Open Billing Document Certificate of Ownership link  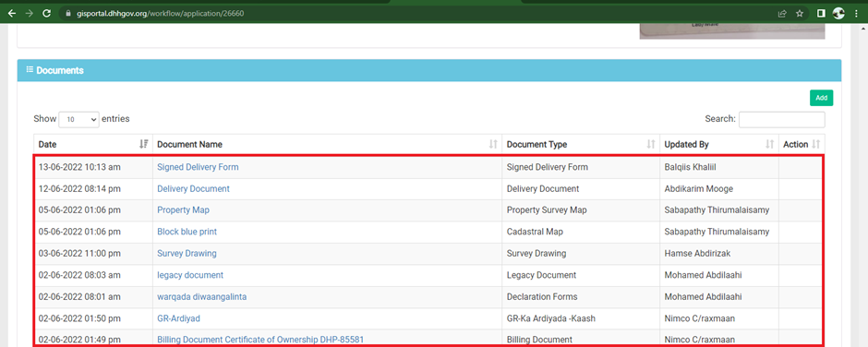coord(260,340)
